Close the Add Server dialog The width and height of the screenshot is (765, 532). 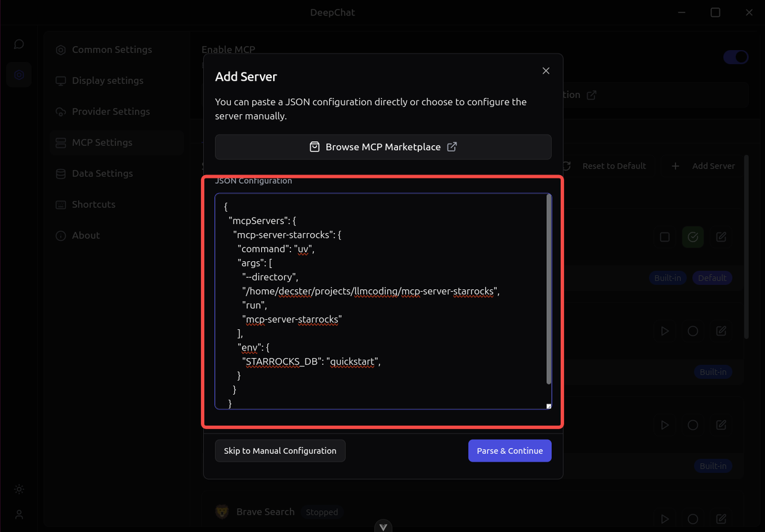[546, 71]
